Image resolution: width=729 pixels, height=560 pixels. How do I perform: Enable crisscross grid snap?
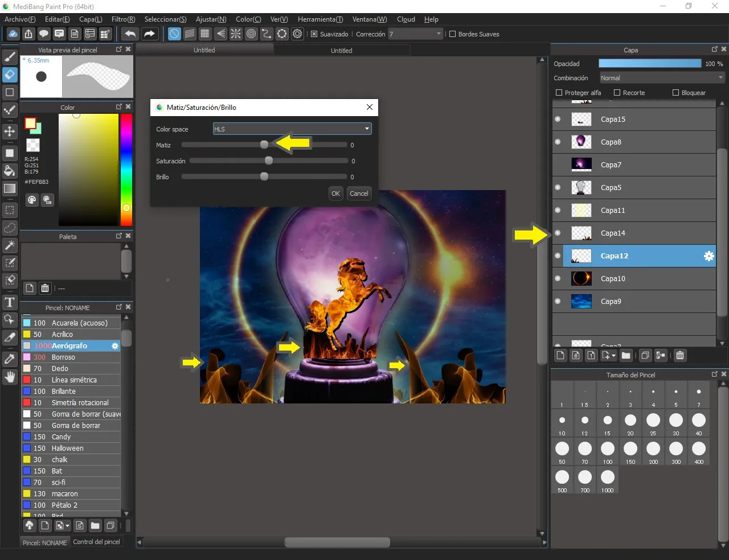205,34
